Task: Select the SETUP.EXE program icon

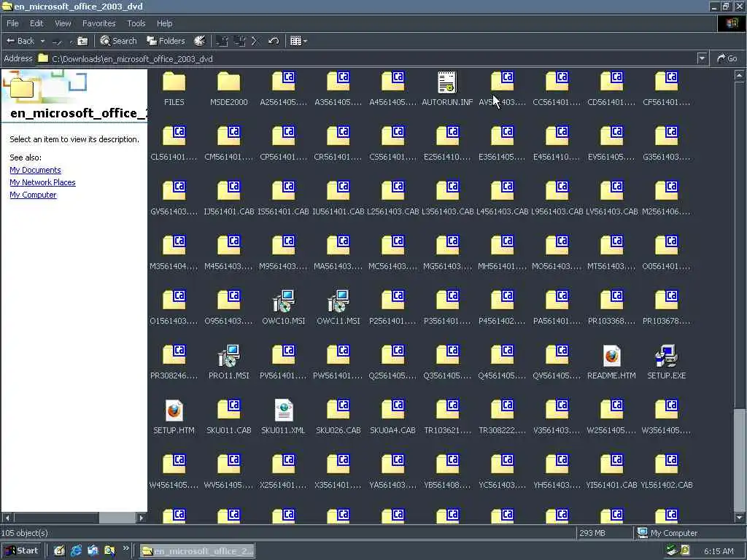Action: point(667,355)
